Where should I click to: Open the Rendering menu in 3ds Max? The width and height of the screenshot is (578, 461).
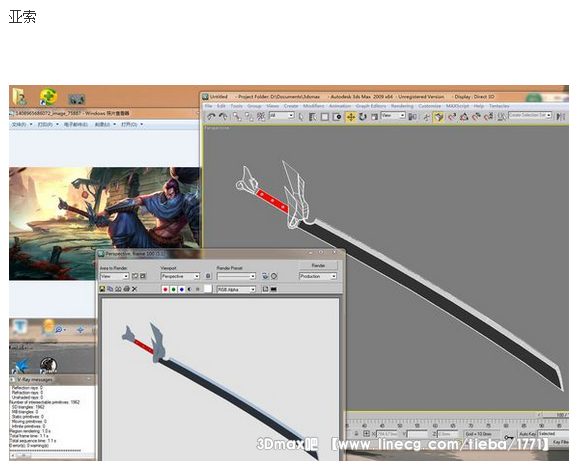pos(402,106)
